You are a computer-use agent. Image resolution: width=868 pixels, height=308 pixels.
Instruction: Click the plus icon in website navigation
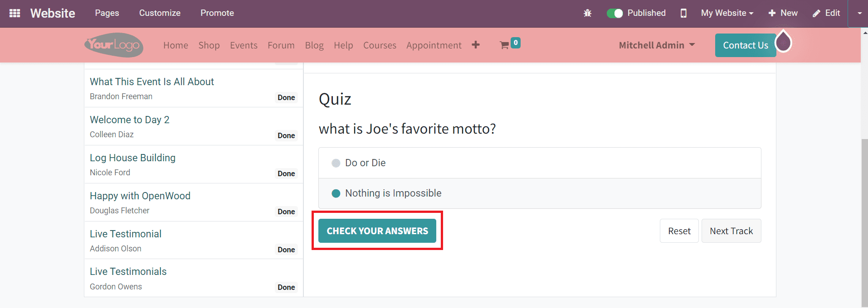coord(476,45)
